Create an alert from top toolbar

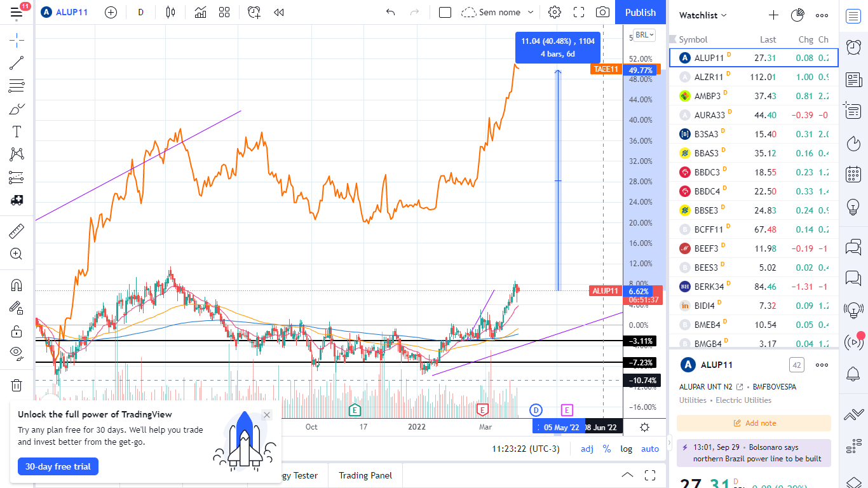[x=254, y=12]
